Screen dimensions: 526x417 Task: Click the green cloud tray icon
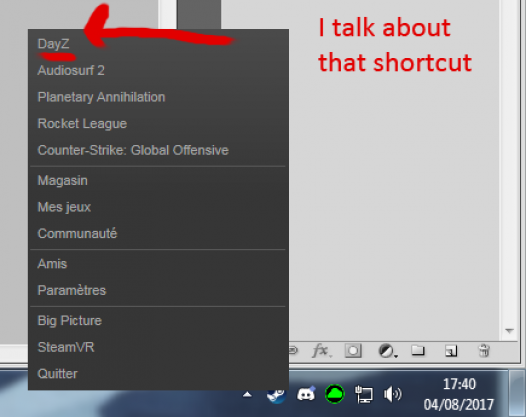pos(335,394)
